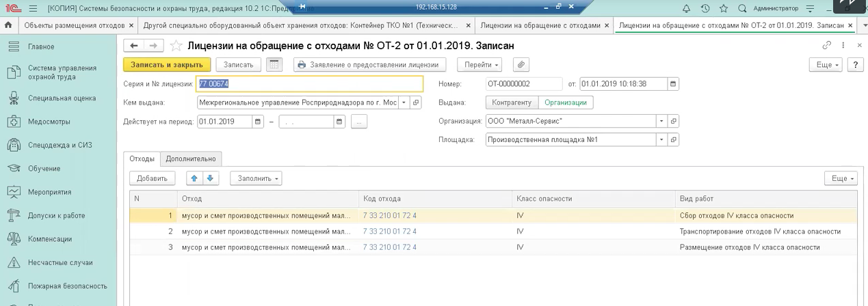Screen dimensions: 868x306
Task: Click Добавить to add waste row
Action: click(x=152, y=178)
